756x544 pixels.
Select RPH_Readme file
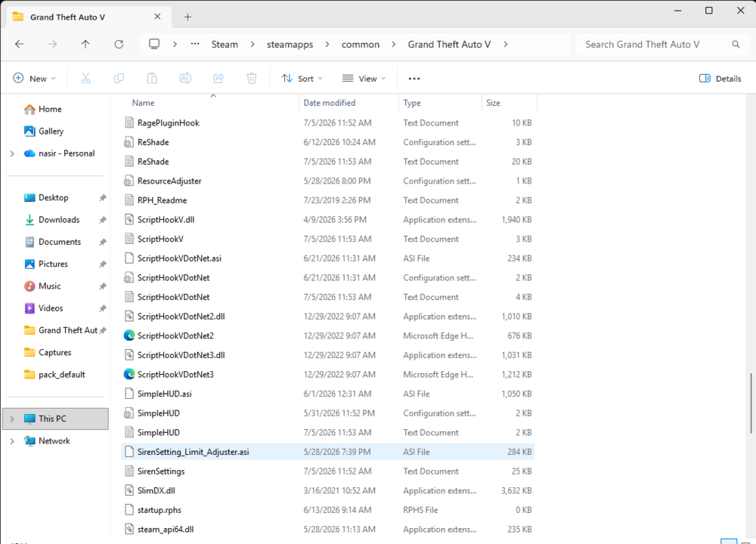[x=328, y=200]
